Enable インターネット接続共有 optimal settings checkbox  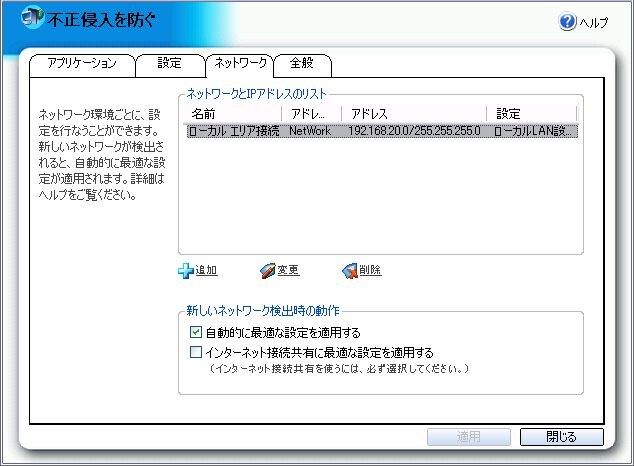pos(196,352)
